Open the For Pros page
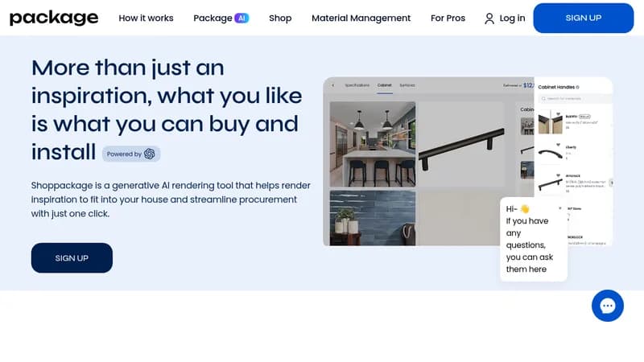 [448, 18]
